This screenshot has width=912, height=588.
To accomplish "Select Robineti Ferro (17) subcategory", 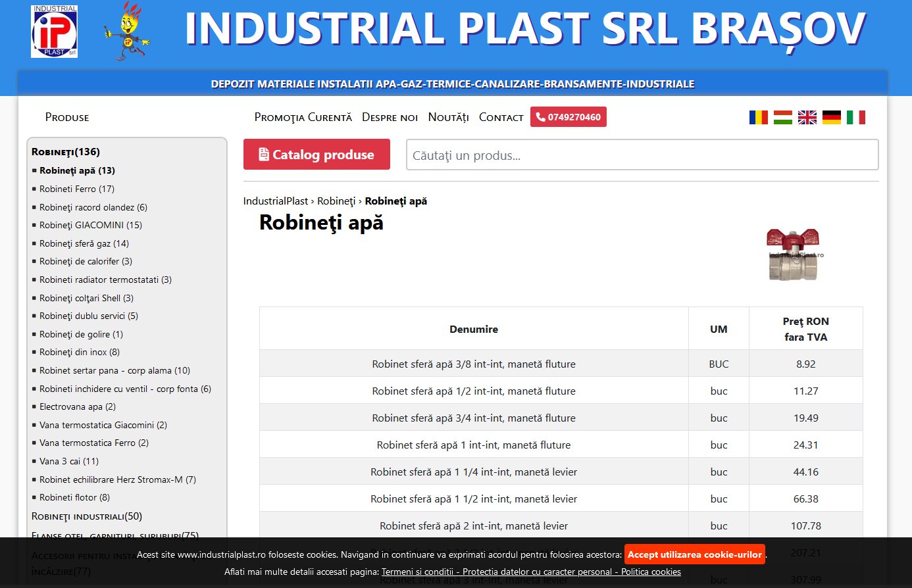I will click(77, 189).
